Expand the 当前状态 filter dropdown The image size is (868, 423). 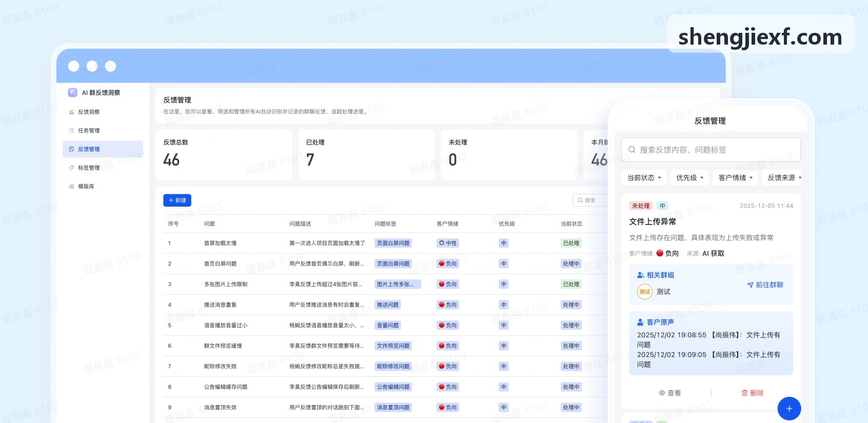point(644,178)
